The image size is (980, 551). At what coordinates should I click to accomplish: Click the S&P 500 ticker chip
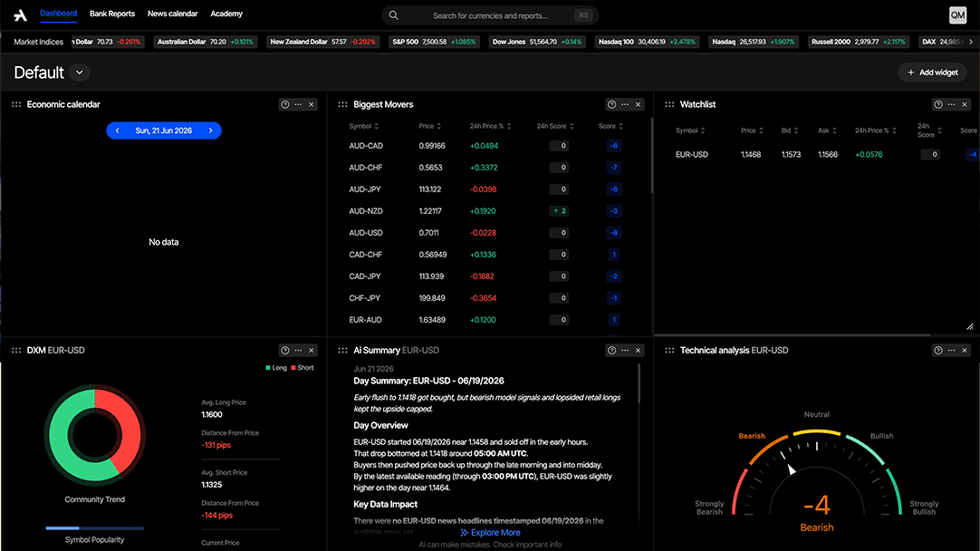point(434,42)
